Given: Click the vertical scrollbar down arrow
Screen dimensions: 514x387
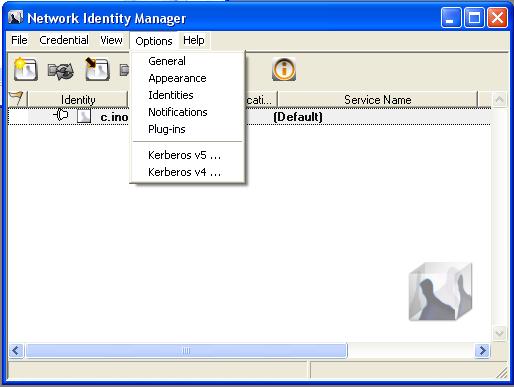Looking at the screenshot, I should pos(499,333).
